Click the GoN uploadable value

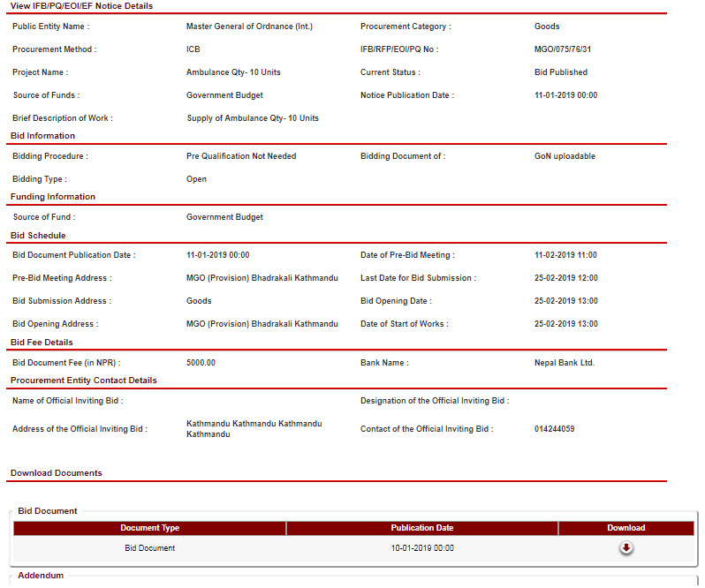click(x=565, y=156)
